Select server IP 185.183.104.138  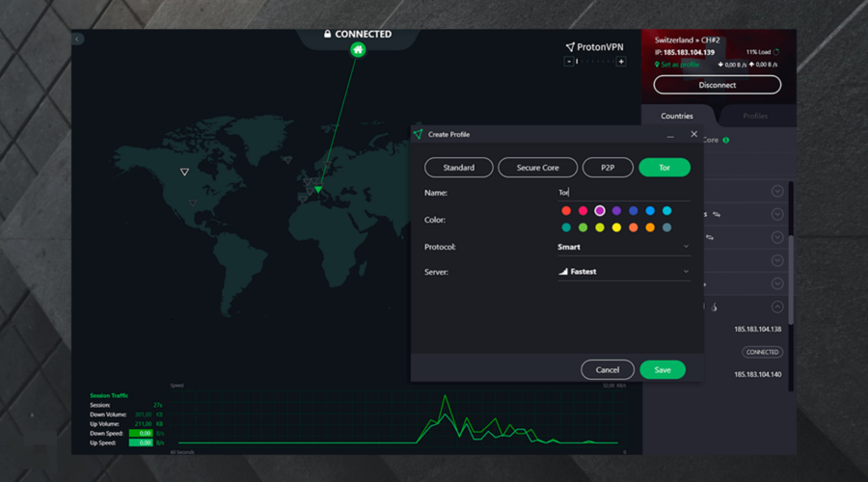coord(757,330)
